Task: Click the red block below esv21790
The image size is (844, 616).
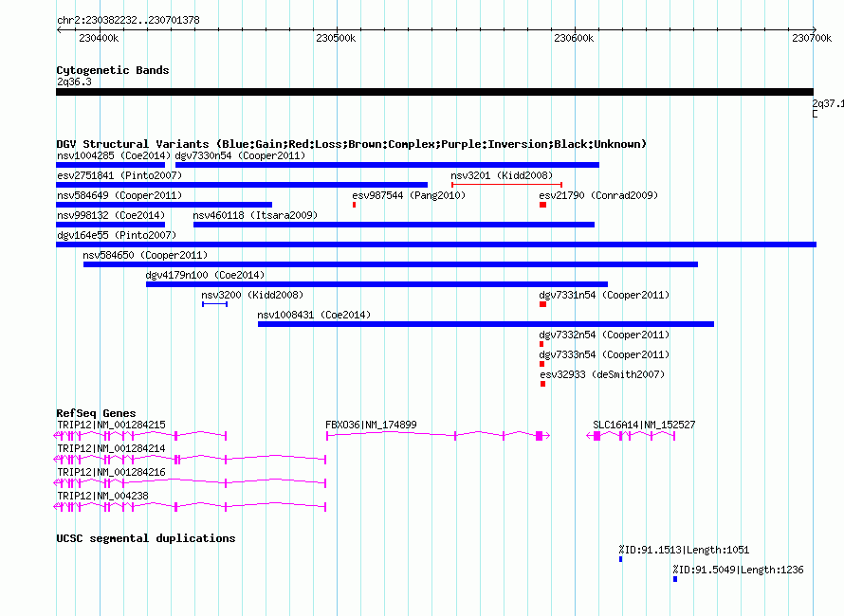Action: pyautogui.click(x=542, y=205)
